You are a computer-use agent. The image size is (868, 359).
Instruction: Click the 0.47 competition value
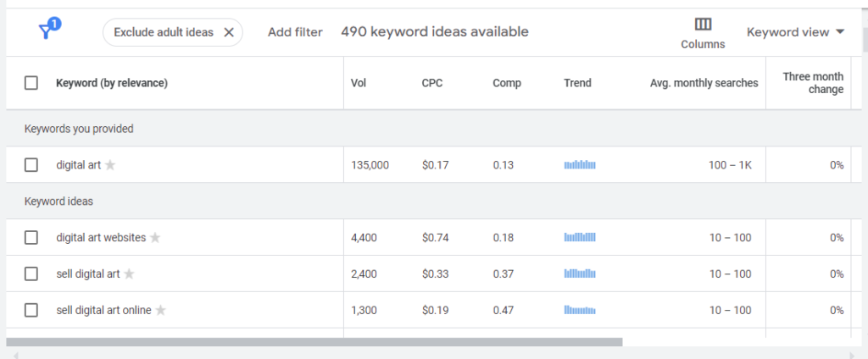(x=504, y=311)
